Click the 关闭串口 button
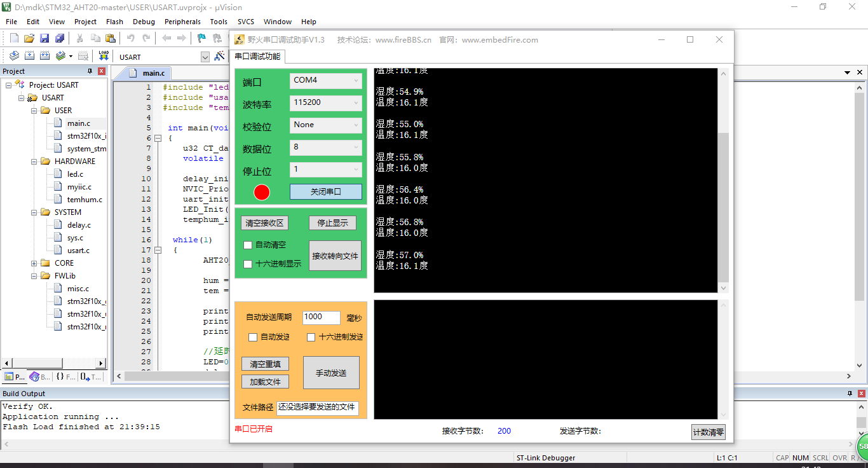Screen dimensions: 868x468 326,191
